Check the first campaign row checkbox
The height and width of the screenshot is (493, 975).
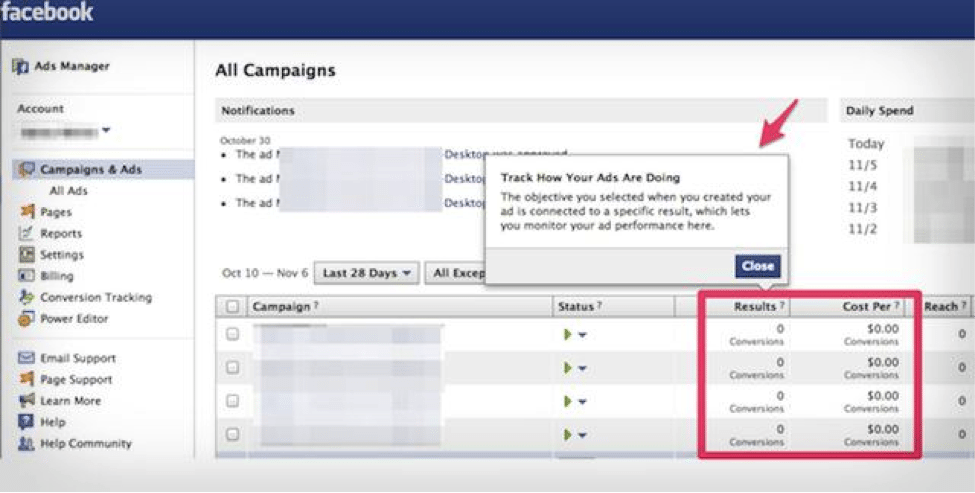pos(232,334)
